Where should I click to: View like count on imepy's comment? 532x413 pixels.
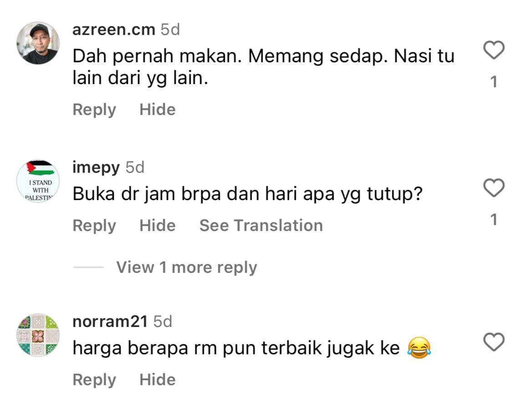click(494, 220)
